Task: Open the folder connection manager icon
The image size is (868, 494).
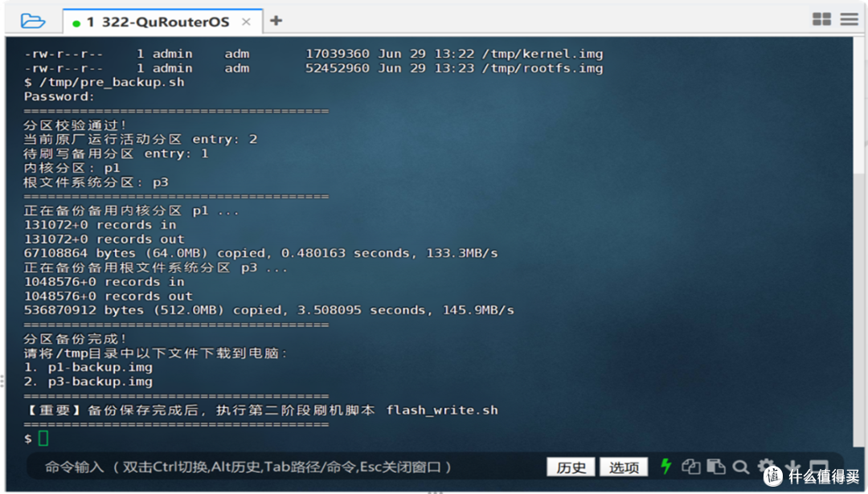Action: 33,21
